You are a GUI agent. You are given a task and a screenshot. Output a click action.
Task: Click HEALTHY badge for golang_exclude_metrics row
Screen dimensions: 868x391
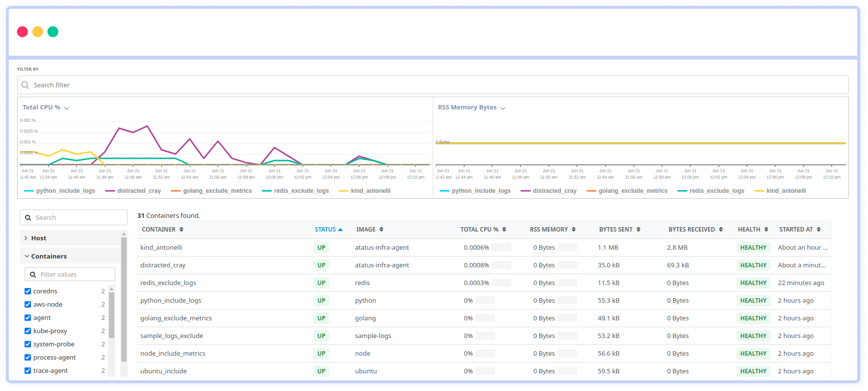[753, 318]
